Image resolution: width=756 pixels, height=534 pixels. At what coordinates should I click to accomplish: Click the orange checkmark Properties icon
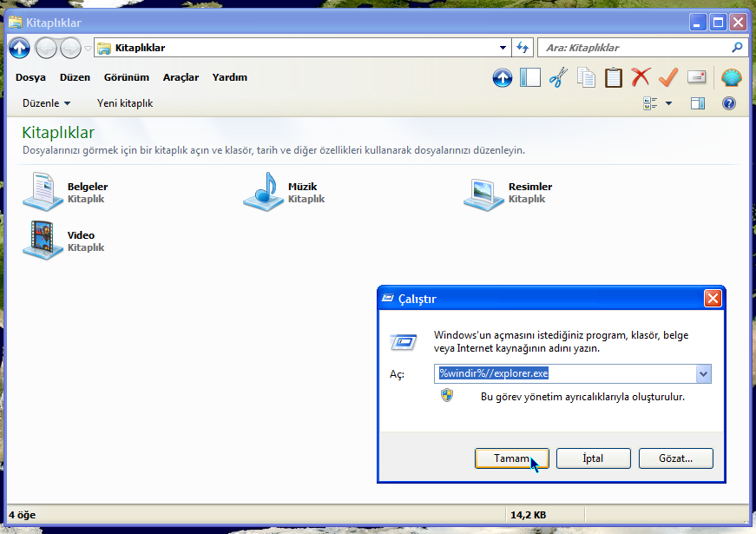click(668, 77)
